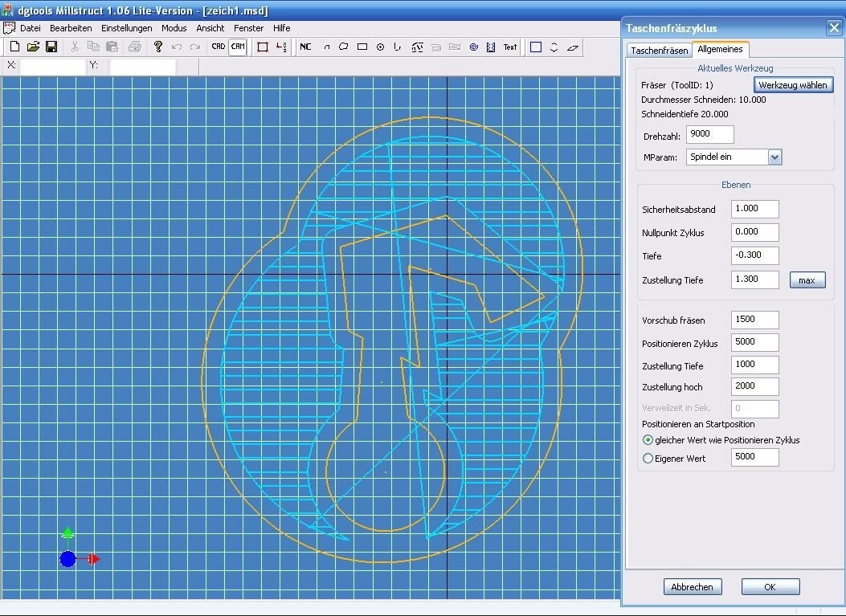
Task: Select the rectangle shape tool icon
Action: point(362,47)
